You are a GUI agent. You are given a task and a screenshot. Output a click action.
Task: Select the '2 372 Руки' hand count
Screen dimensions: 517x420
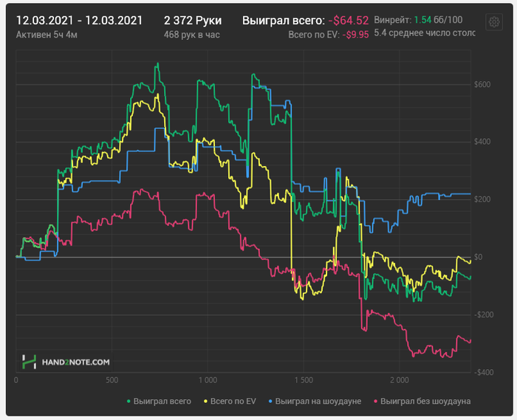tap(193, 21)
